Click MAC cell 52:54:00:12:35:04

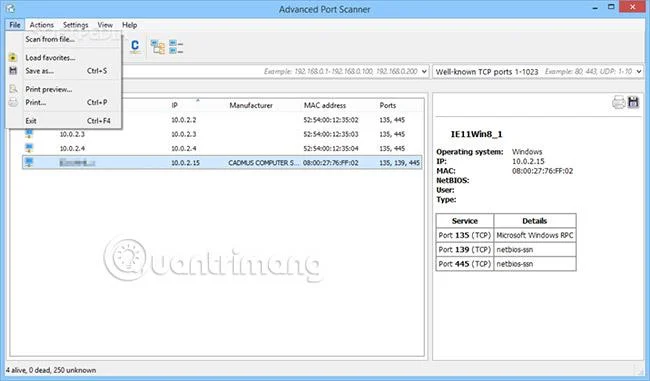point(331,148)
